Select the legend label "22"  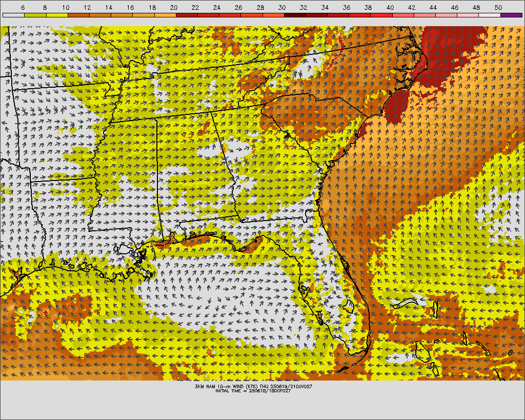(x=195, y=7)
